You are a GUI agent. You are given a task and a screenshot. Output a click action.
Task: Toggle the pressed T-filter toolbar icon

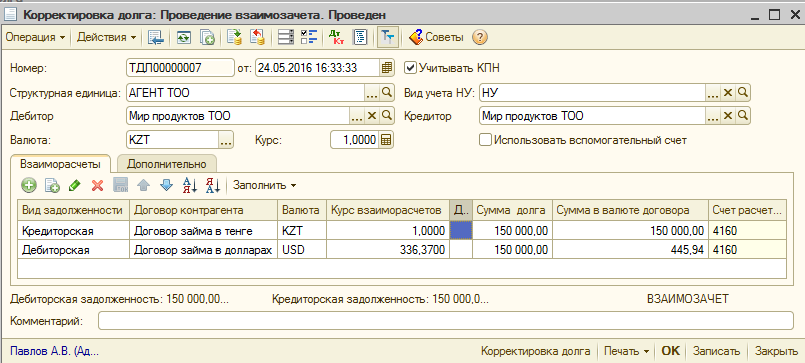388,37
